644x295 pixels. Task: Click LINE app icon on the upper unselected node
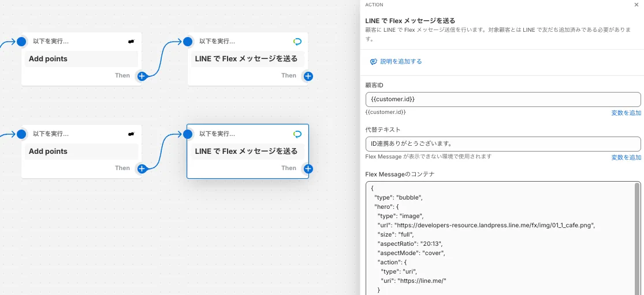[x=298, y=42]
